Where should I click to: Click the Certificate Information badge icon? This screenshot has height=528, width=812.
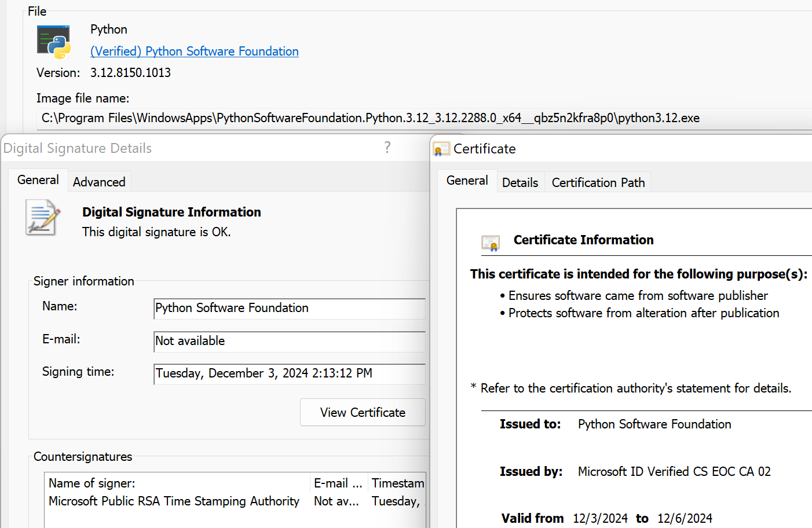491,243
